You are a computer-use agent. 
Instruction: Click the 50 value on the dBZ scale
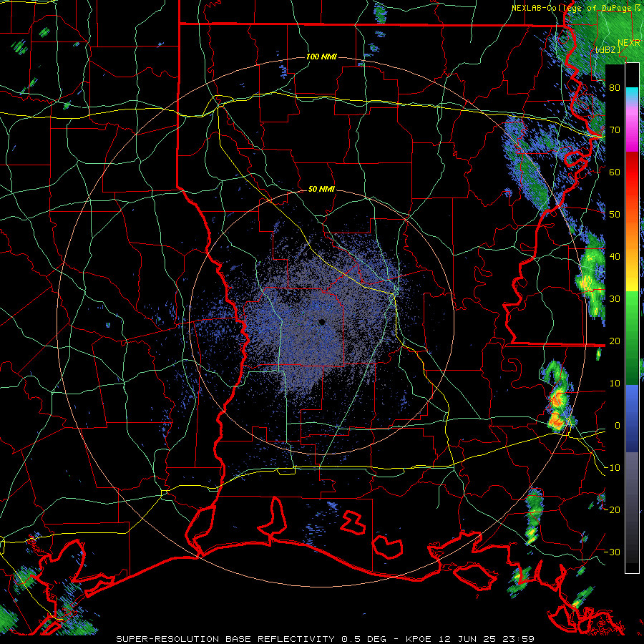click(615, 215)
